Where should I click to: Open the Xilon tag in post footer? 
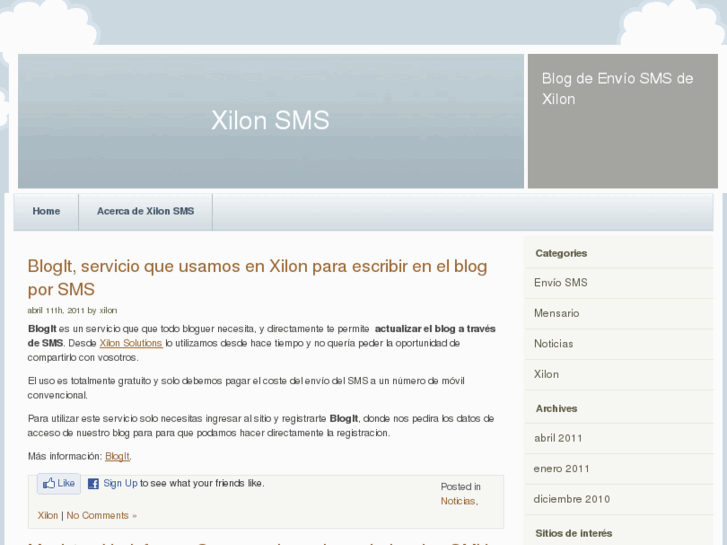[x=48, y=515]
